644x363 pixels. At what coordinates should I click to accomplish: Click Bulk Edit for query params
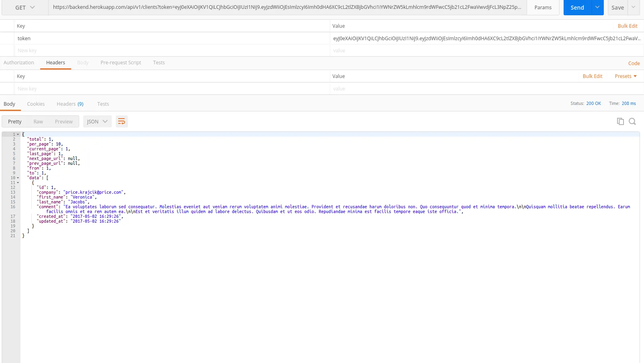click(628, 26)
